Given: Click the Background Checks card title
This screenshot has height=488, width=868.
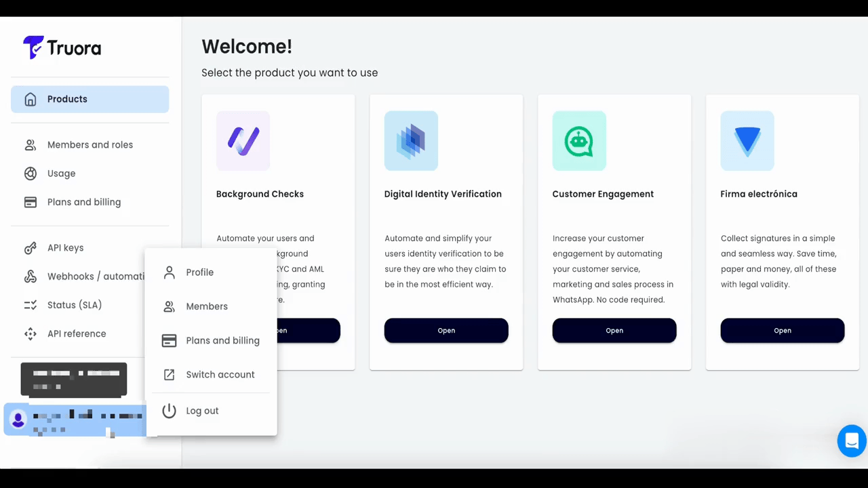Looking at the screenshot, I should click(x=260, y=194).
